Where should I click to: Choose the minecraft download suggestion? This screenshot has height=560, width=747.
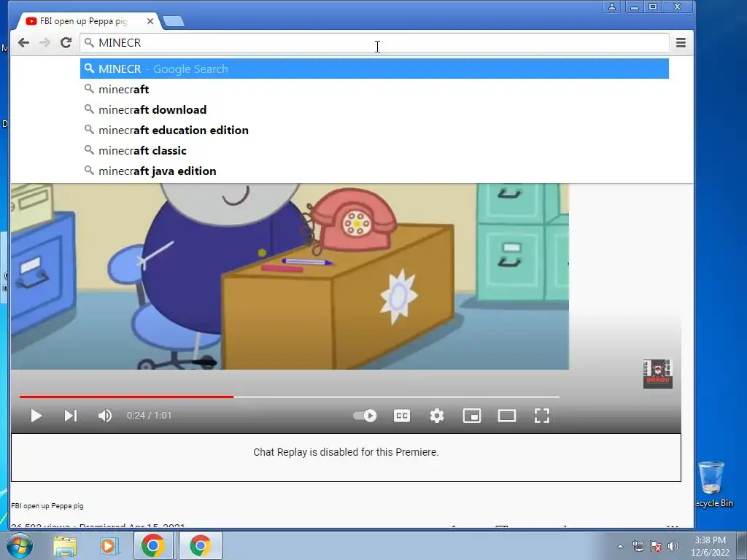click(x=374, y=109)
